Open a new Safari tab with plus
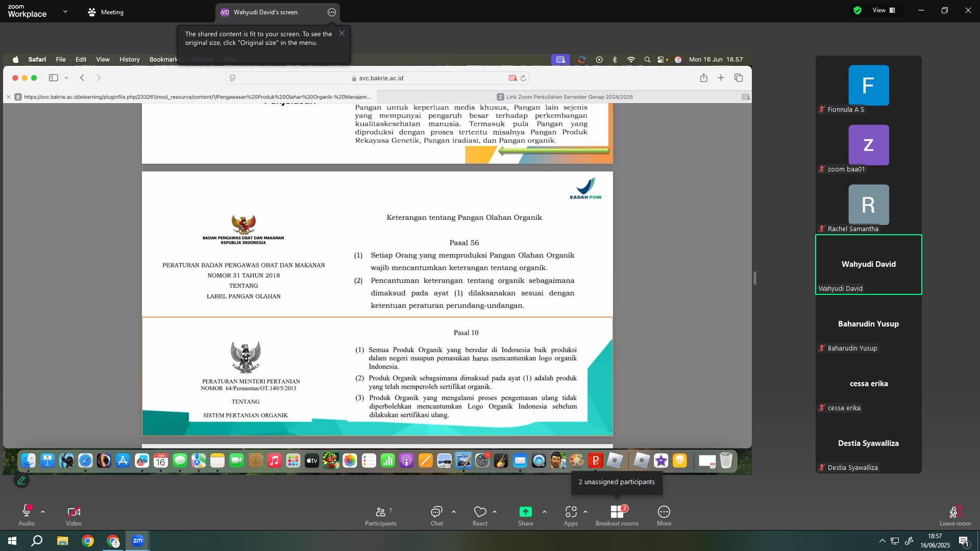Viewport: 980px width, 551px height. point(721,78)
